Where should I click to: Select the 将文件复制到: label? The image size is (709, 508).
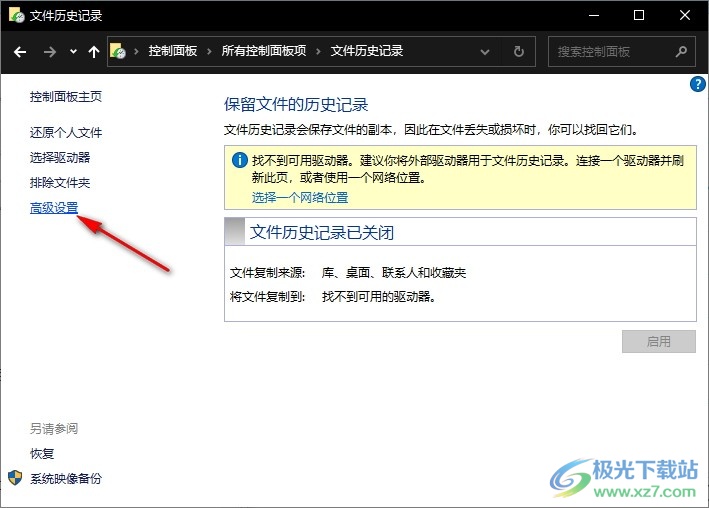(268, 297)
